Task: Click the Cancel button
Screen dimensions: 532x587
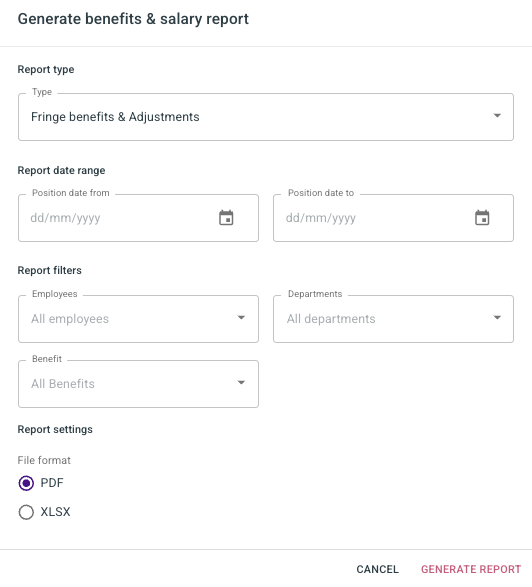Action: (377, 569)
